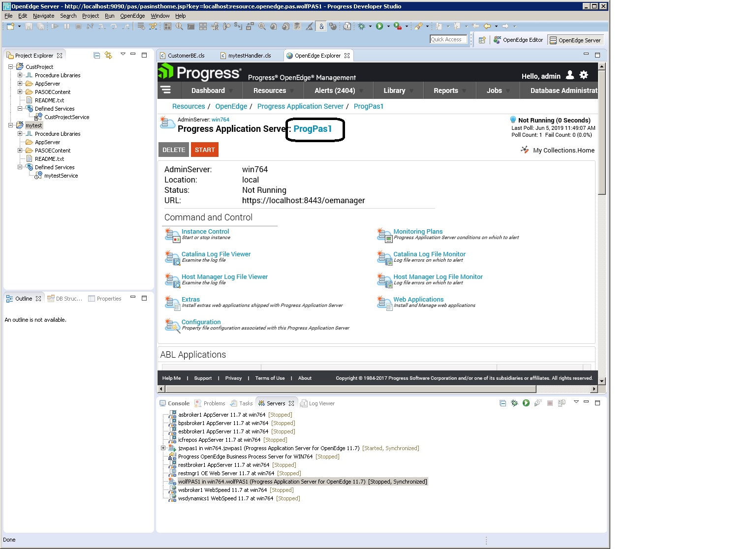Switch to the CustomerBE.cls editor tab

click(186, 56)
